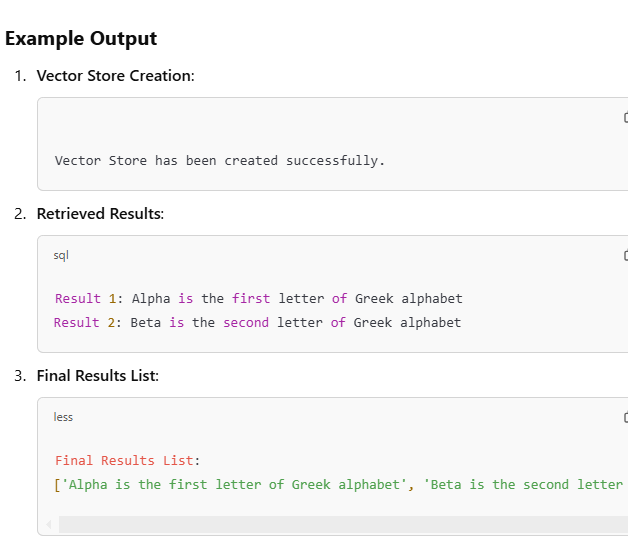The image size is (628, 541).
Task: Click the red 'Final Results List:' code text
Action: 127,461
